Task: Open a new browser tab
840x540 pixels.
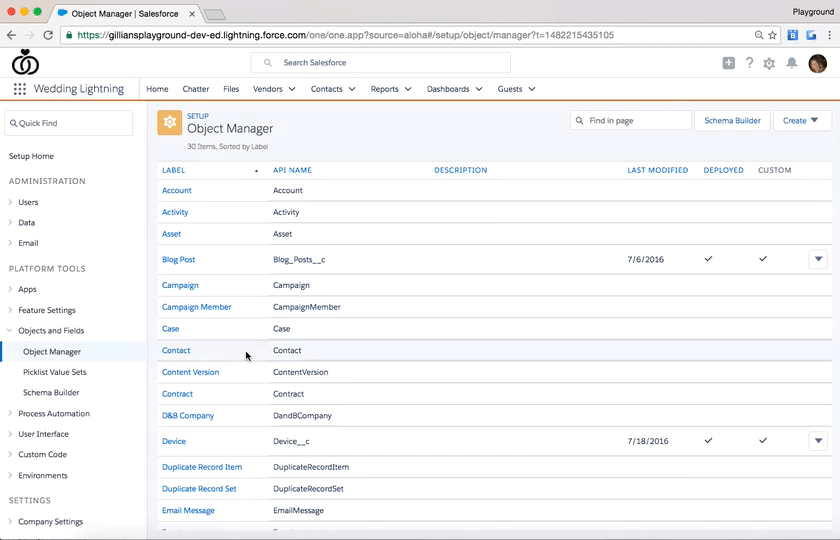Action: (x=215, y=14)
